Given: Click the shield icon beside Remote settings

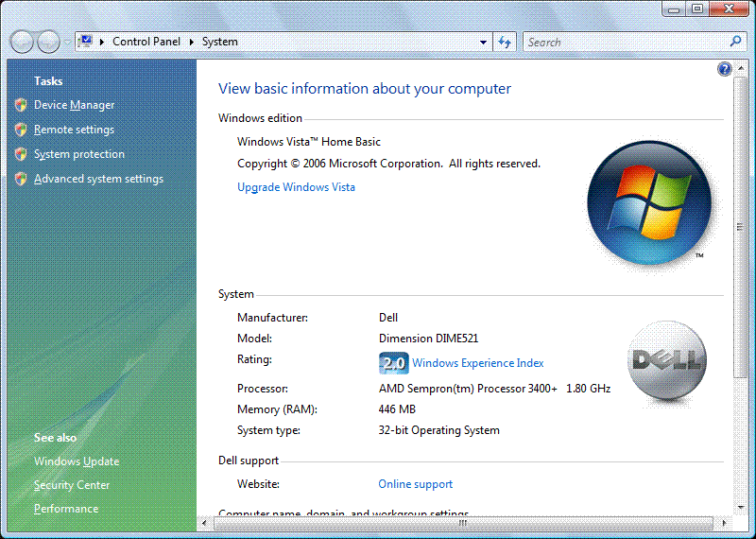Looking at the screenshot, I should 21,130.
